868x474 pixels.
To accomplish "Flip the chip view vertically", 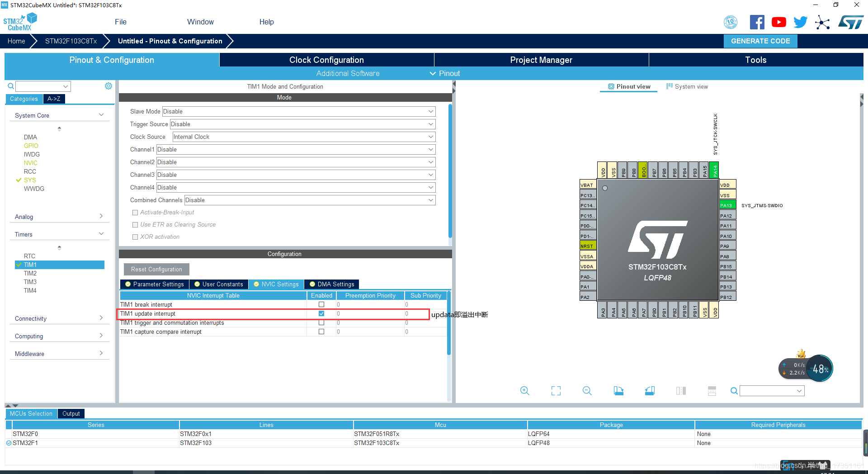I will 712,391.
